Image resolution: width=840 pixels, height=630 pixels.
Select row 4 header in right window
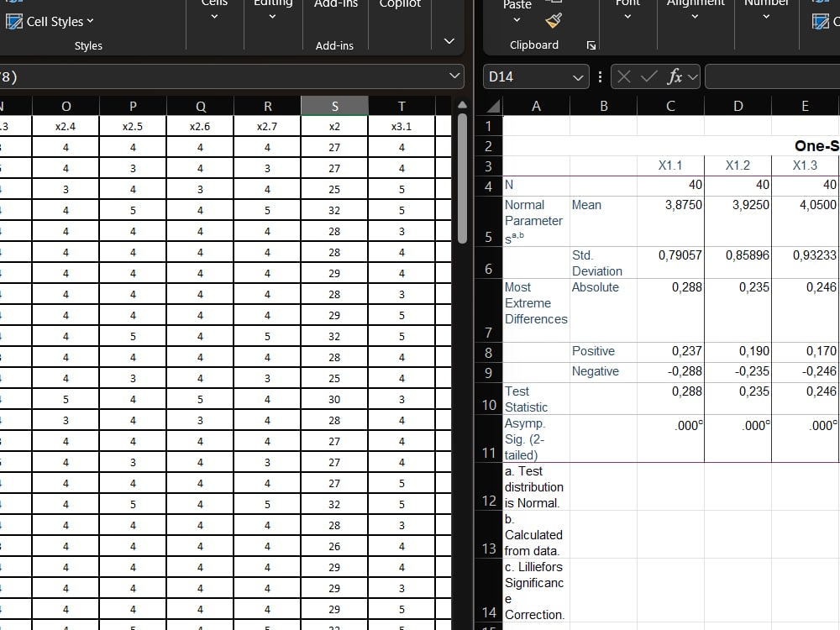click(488, 186)
